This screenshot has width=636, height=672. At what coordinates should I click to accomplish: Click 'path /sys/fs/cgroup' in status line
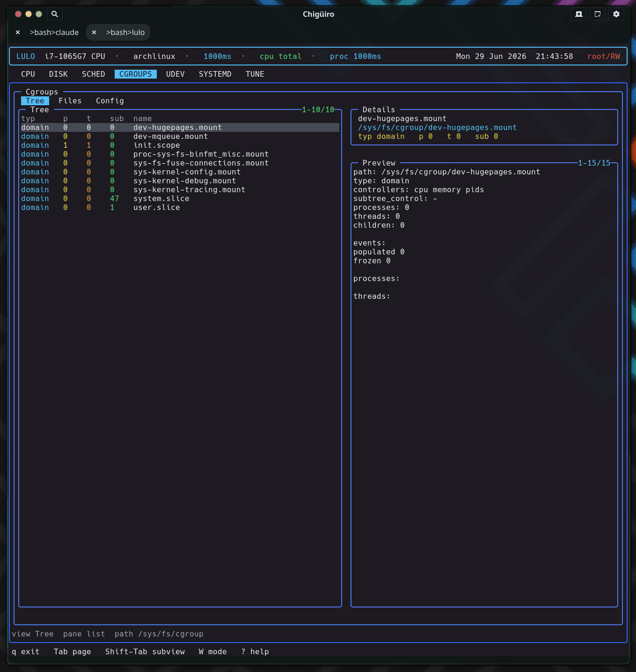tap(159, 634)
